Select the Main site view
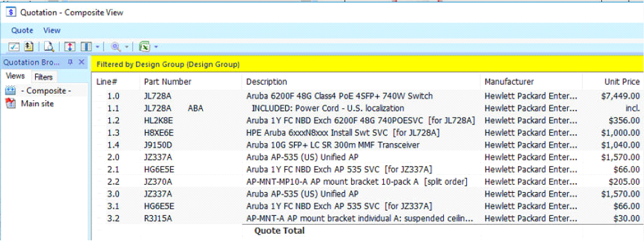 [x=37, y=104]
